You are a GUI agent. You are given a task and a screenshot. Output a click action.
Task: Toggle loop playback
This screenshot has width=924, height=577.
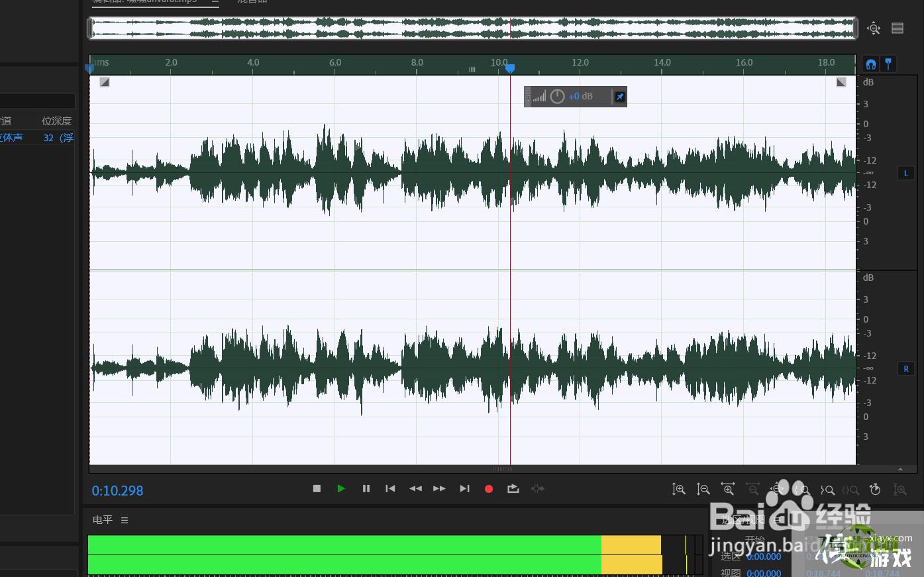(x=513, y=489)
